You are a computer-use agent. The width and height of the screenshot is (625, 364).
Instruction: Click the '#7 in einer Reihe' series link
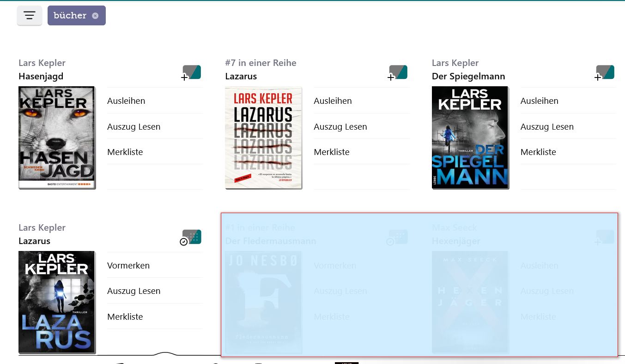tap(261, 63)
